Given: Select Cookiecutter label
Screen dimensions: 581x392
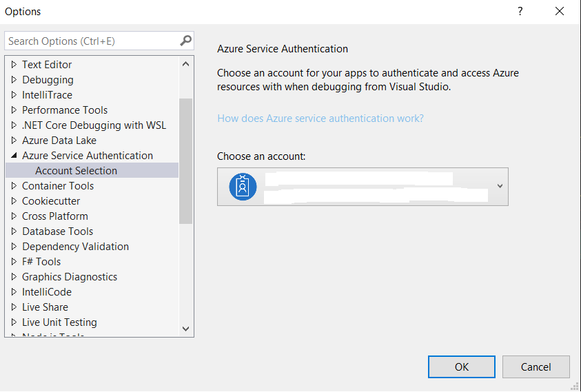Looking at the screenshot, I should (51, 200).
